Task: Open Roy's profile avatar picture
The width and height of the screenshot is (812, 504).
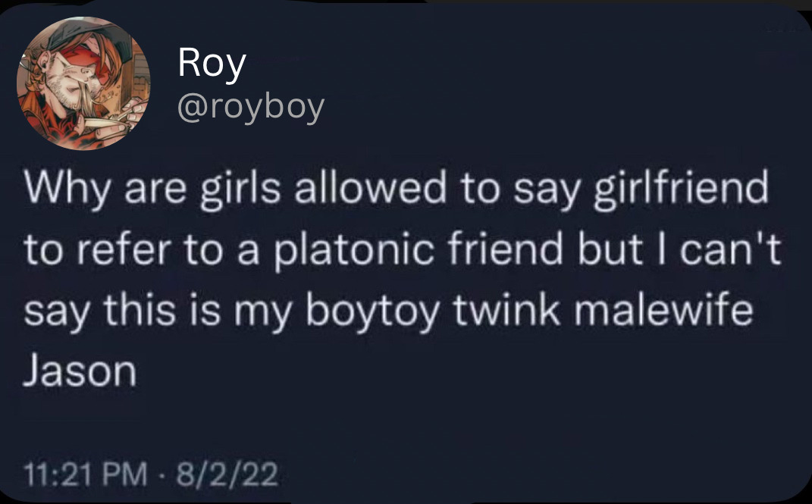Action: (83, 83)
